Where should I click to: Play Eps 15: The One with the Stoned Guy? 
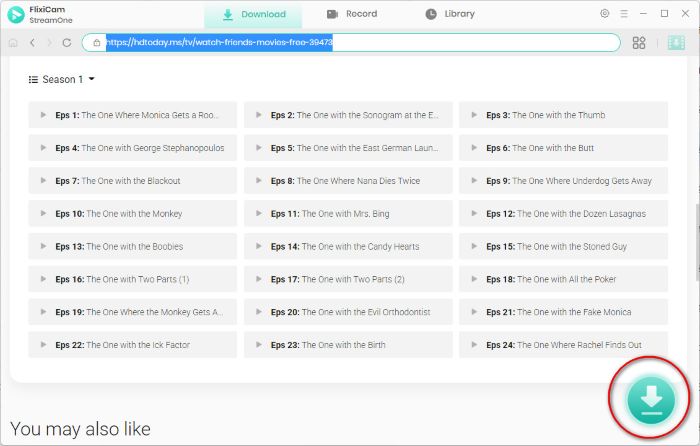pyautogui.click(x=563, y=246)
